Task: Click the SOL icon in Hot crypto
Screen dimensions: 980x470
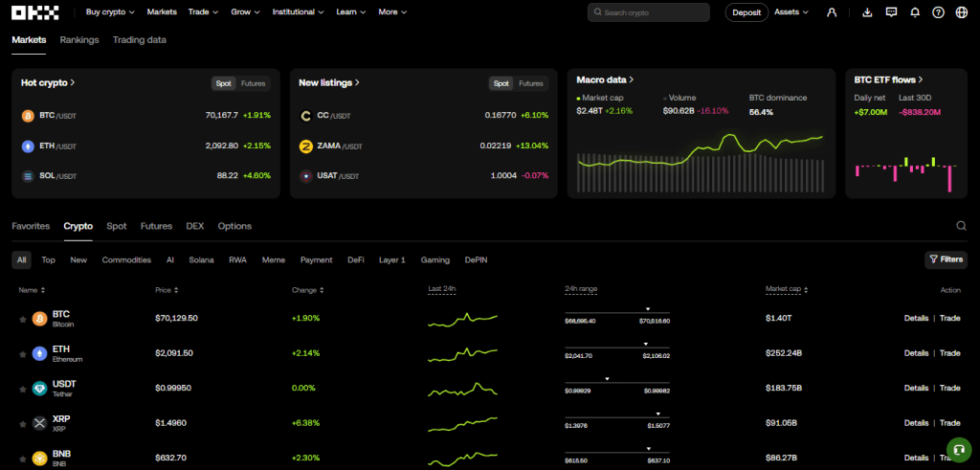Action: tap(28, 176)
